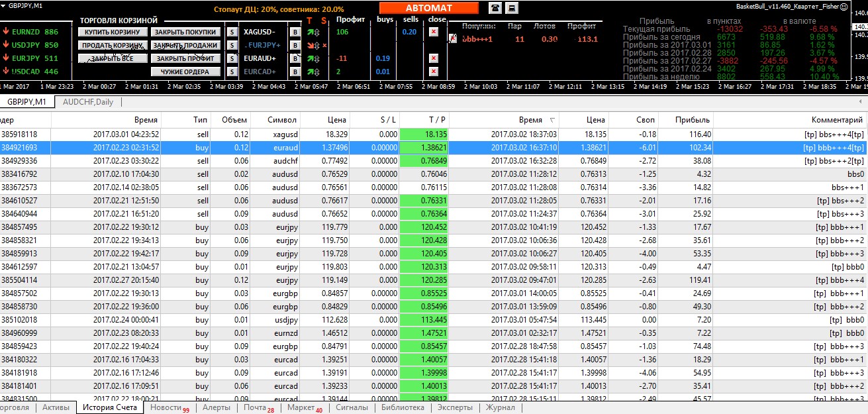The image size is (868, 414).
Task: Click the audchf symbol cell
Action: point(275,160)
